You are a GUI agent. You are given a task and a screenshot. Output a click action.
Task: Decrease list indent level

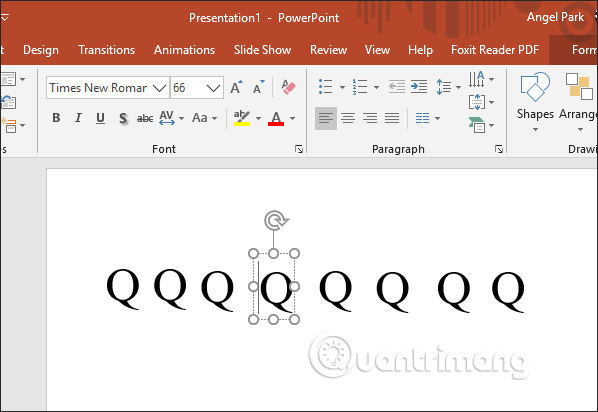click(397, 87)
